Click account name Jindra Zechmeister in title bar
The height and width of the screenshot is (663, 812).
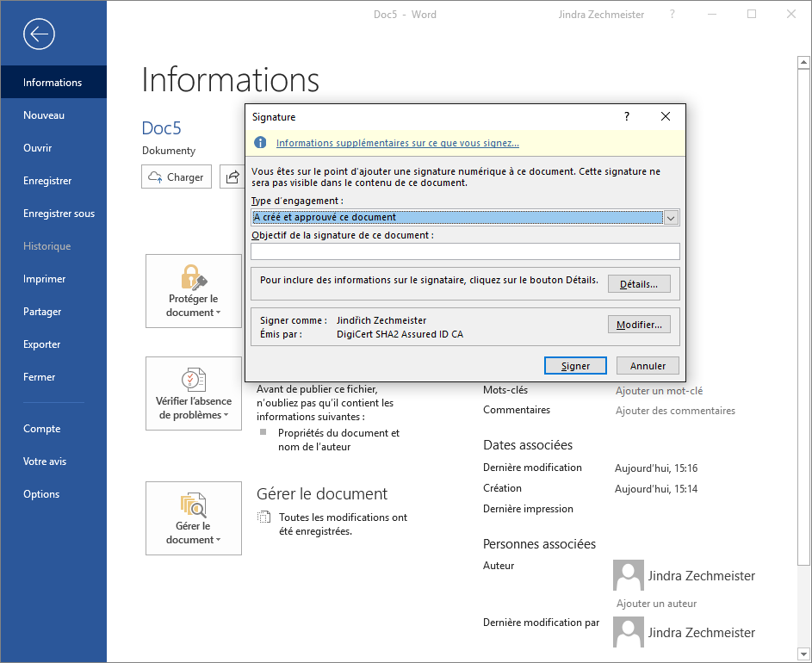[601, 15]
